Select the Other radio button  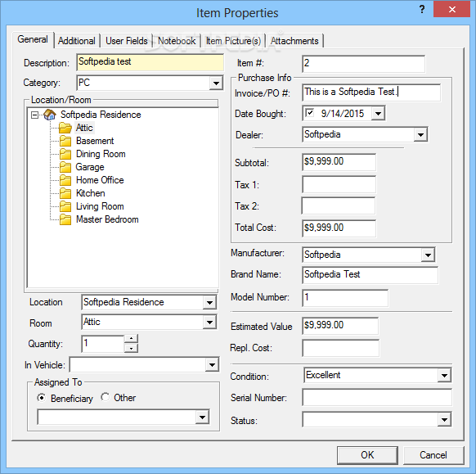coord(106,397)
